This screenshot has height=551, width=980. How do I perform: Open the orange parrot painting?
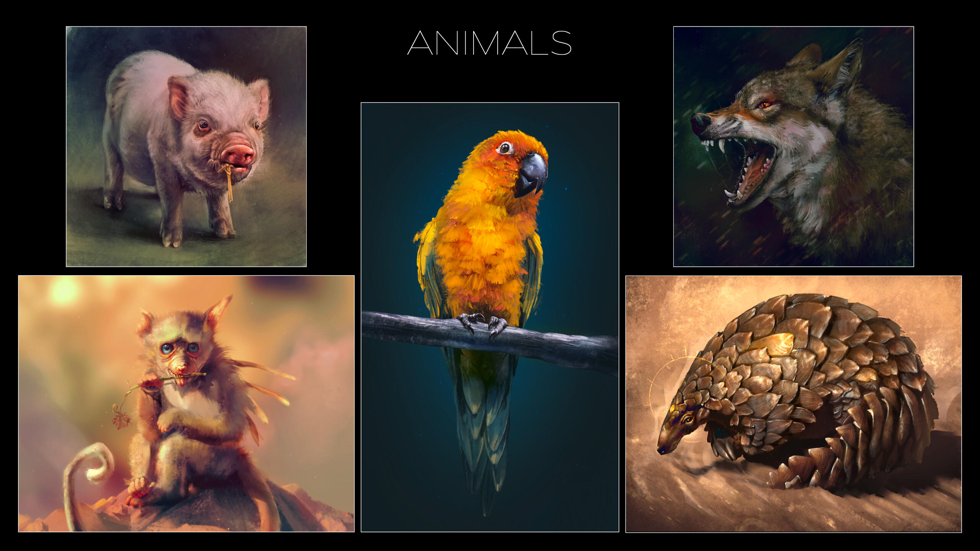pos(490,317)
